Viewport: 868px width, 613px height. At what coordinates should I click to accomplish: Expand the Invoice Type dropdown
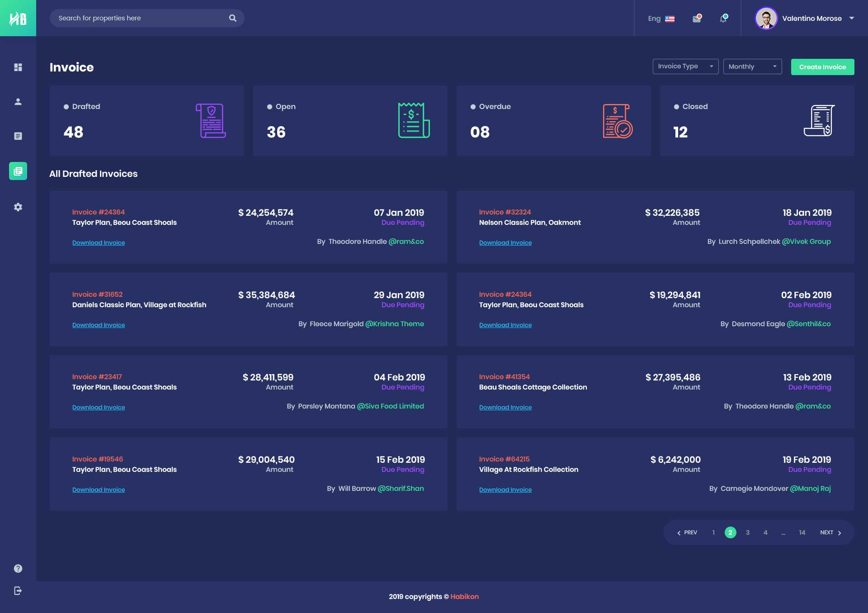point(685,67)
